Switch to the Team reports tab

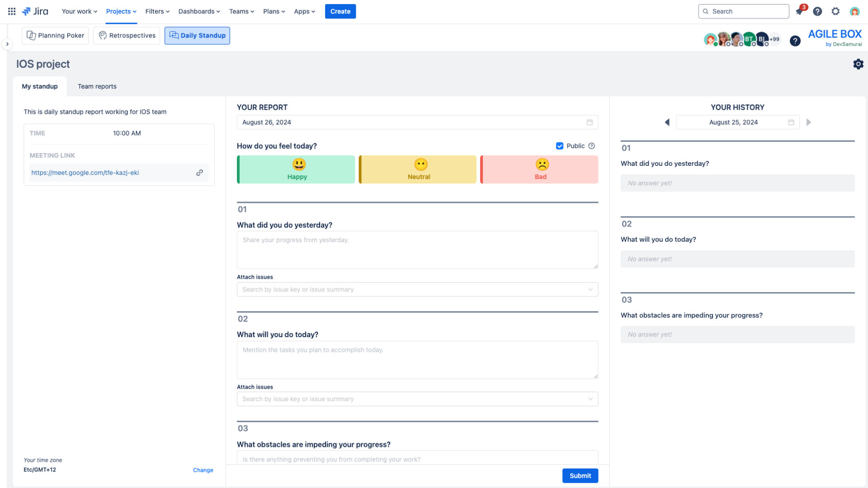click(97, 86)
